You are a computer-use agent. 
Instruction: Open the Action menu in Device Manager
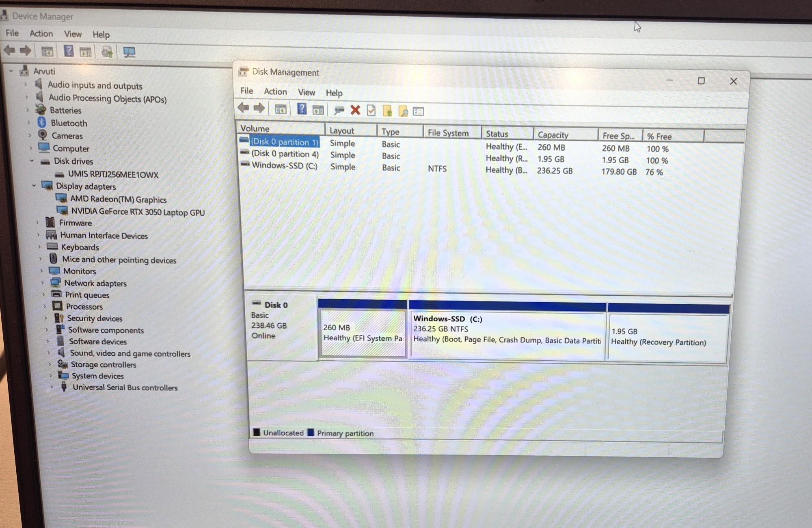(x=41, y=33)
